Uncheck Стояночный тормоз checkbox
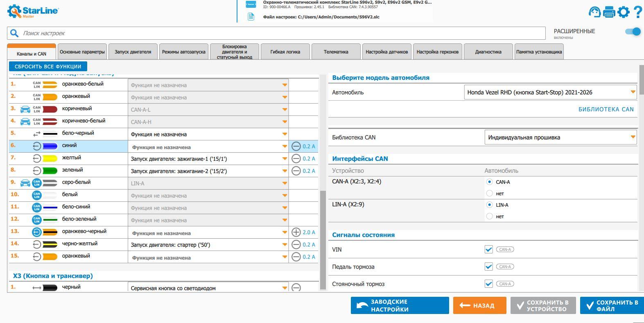Screen dimensions: 644x323 coord(488,284)
